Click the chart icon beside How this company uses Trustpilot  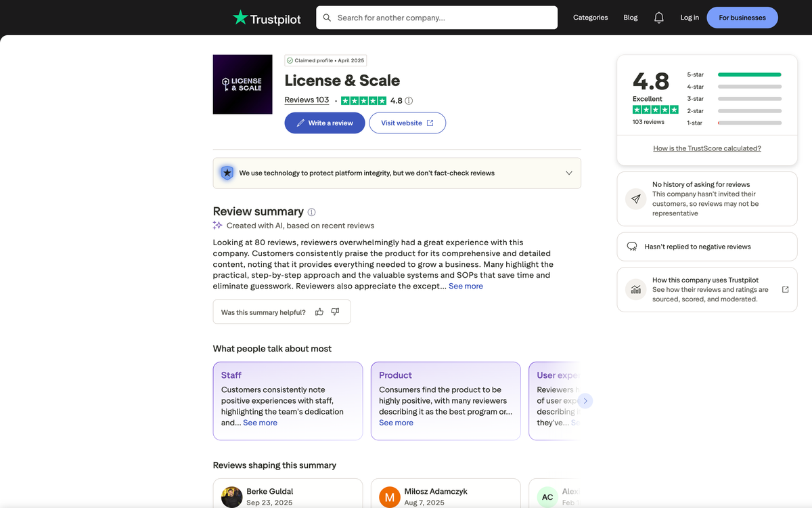tap(635, 289)
